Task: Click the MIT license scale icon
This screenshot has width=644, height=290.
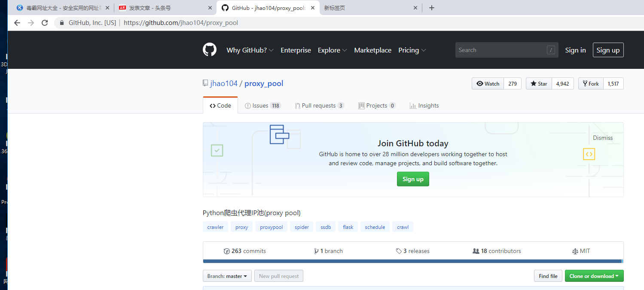Action: 574,251
